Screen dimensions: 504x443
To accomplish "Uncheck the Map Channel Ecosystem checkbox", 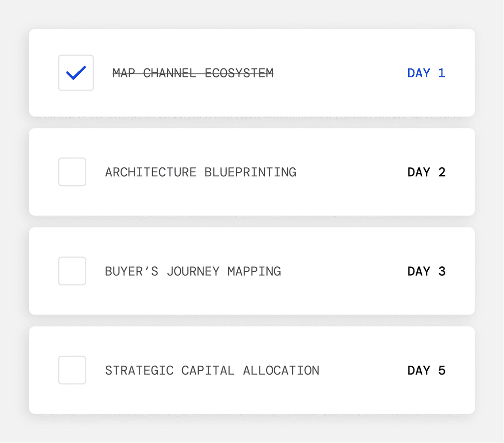I will (76, 73).
